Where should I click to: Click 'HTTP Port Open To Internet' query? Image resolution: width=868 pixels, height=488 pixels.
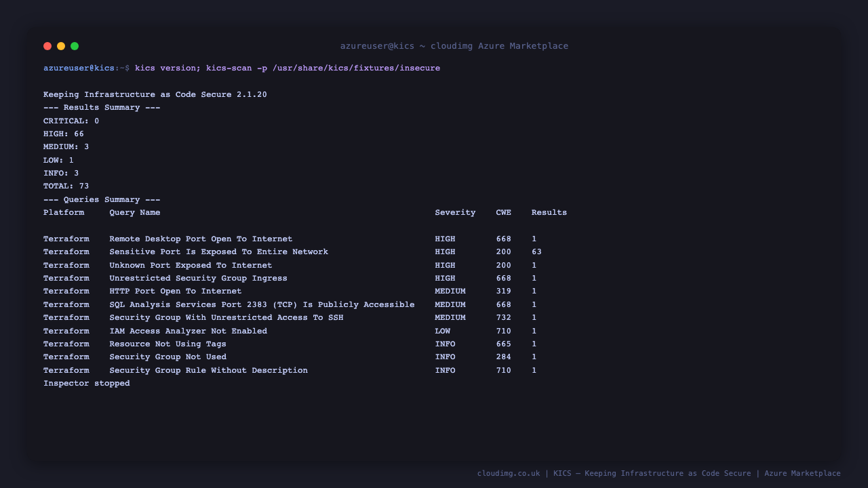tap(176, 291)
